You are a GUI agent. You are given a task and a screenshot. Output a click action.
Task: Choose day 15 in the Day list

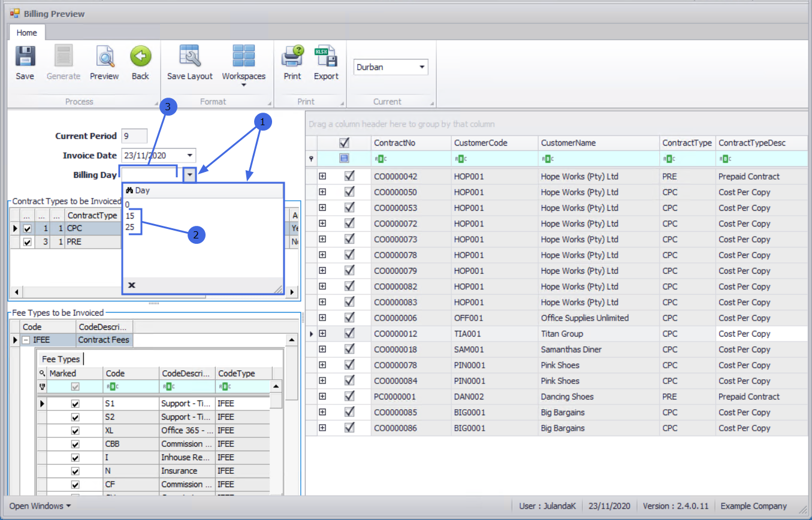(x=130, y=216)
